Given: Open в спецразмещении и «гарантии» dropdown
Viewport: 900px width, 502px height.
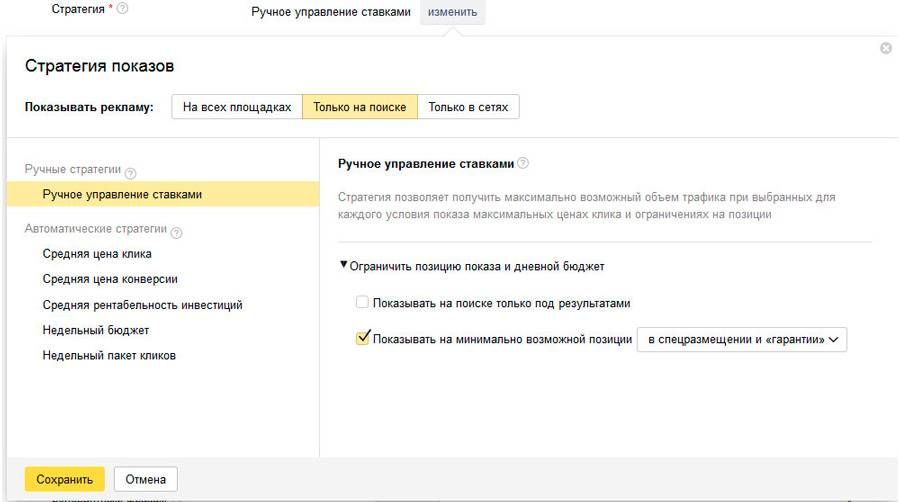Looking at the screenshot, I should 742,339.
